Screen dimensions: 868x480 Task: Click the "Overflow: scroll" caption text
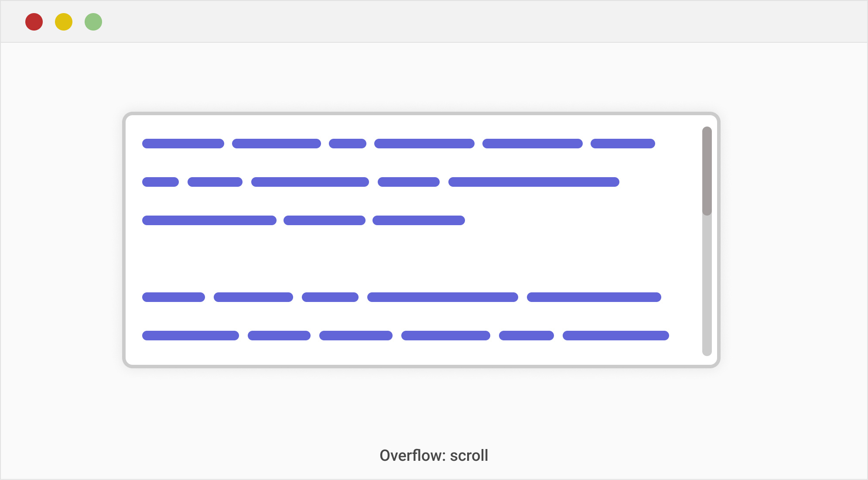(434, 456)
